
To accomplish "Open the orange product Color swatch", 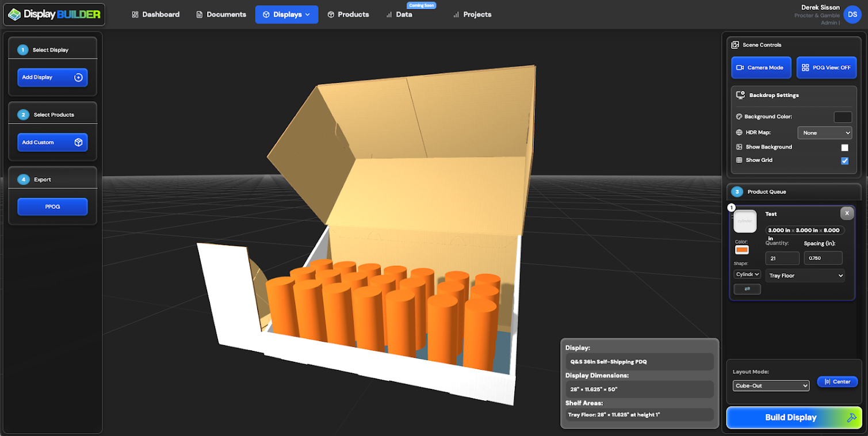I will pyautogui.click(x=741, y=250).
